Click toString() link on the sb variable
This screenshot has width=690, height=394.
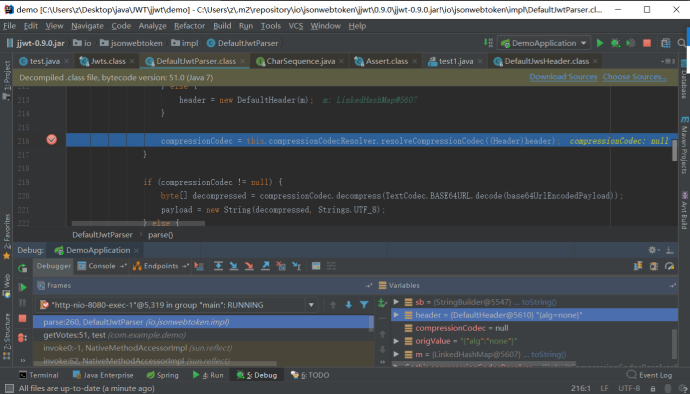coord(539,302)
